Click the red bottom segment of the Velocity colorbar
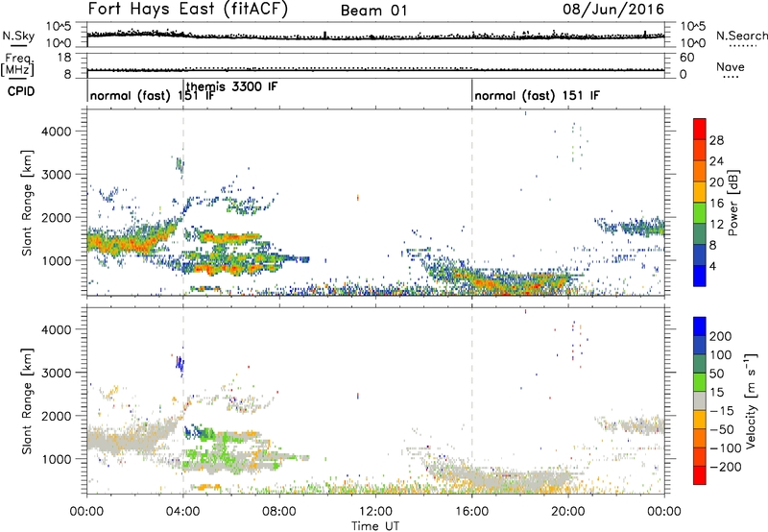Screen dimensions: 768x532 pyautogui.click(x=700, y=475)
